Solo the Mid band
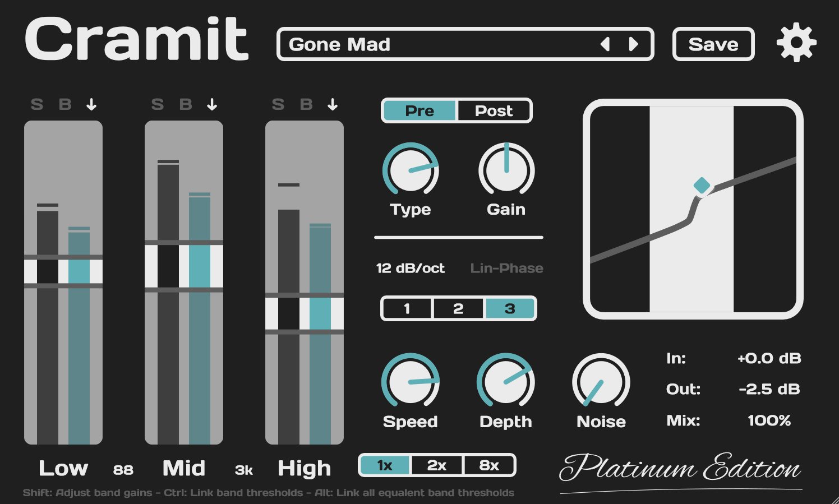This screenshot has height=504, width=839. click(158, 104)
